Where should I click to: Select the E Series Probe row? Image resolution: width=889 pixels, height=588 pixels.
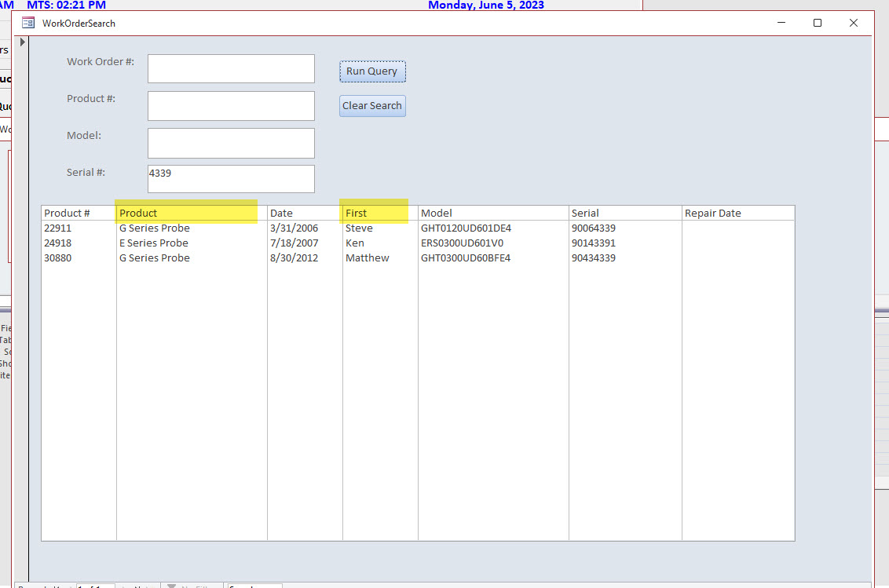tap(154, 243)
